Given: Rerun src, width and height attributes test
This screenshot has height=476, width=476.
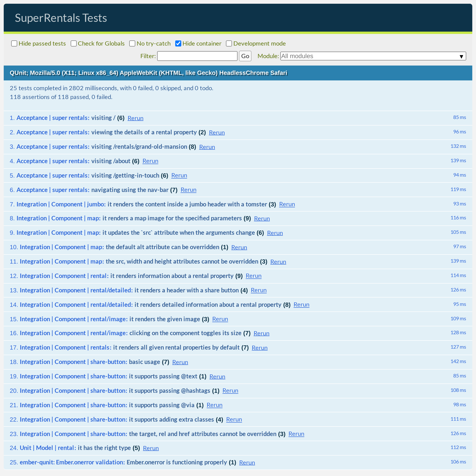Looking at the screenshot, I should click(x=278, y=262).
